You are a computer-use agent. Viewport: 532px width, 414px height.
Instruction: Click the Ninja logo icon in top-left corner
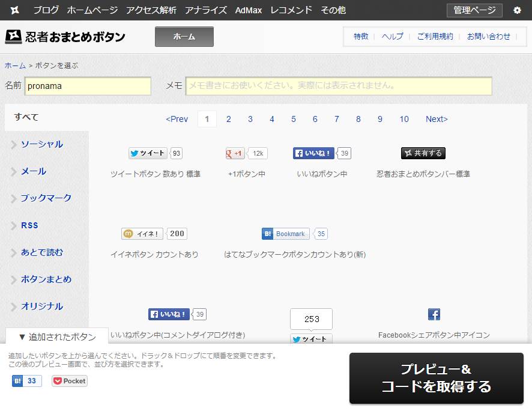(x=15, y=10)
